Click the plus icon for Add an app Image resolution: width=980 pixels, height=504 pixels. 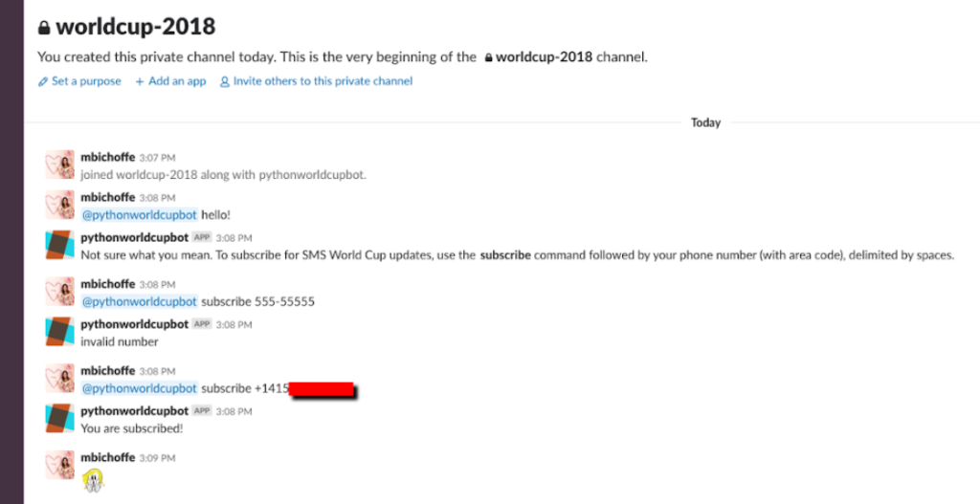pos(140,81)
